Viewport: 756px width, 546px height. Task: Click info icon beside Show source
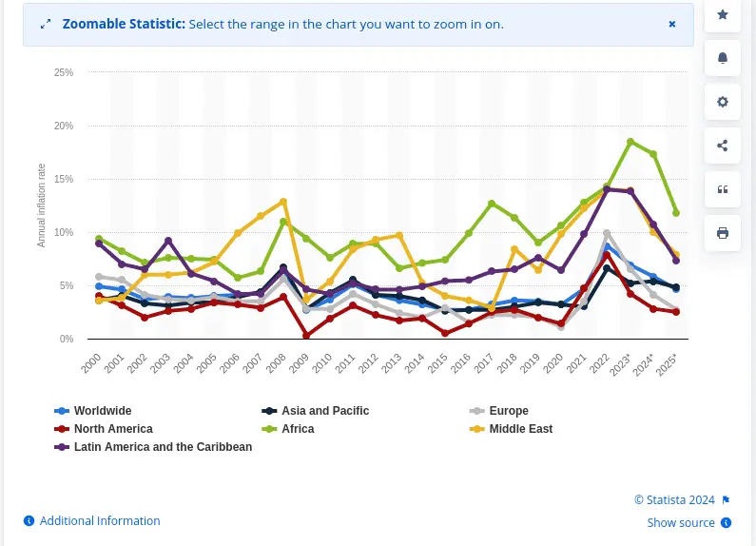click(726, 522)
